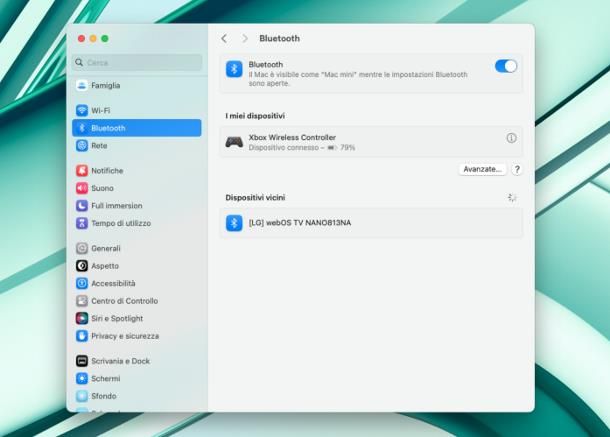Open the Avanzate… options
The image size is (610, 437).
tap(482, 169)
